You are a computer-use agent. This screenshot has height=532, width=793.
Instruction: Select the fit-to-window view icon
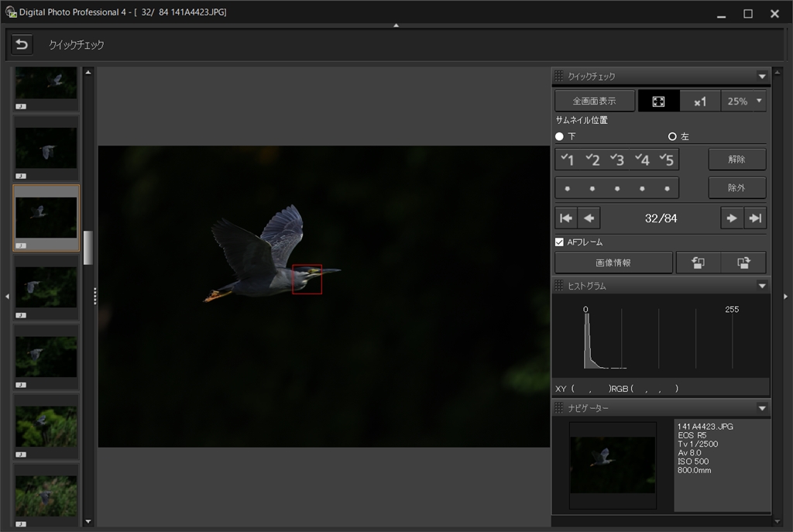click(658, 101)
